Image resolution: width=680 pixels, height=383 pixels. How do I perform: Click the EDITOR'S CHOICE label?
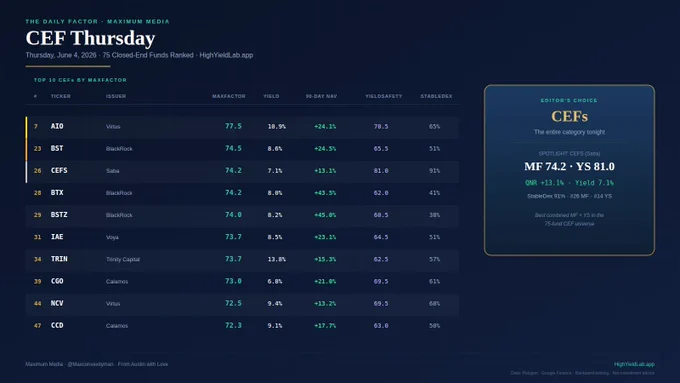[x=569, y=101]
